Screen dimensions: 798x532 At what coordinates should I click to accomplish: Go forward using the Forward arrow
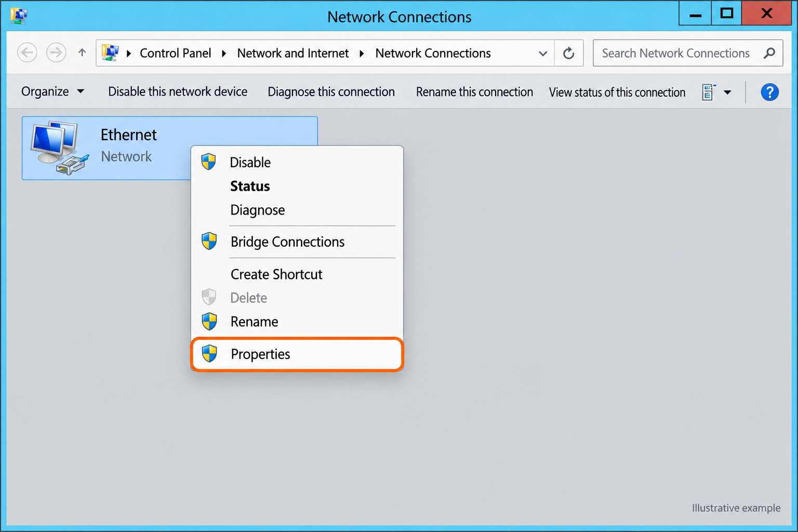[56, 52]
